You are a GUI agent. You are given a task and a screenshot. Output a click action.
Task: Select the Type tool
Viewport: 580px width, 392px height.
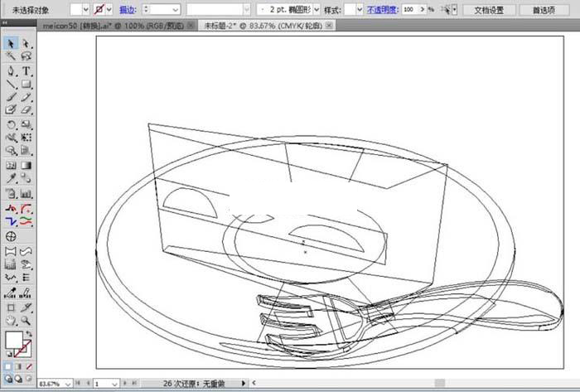26,70
